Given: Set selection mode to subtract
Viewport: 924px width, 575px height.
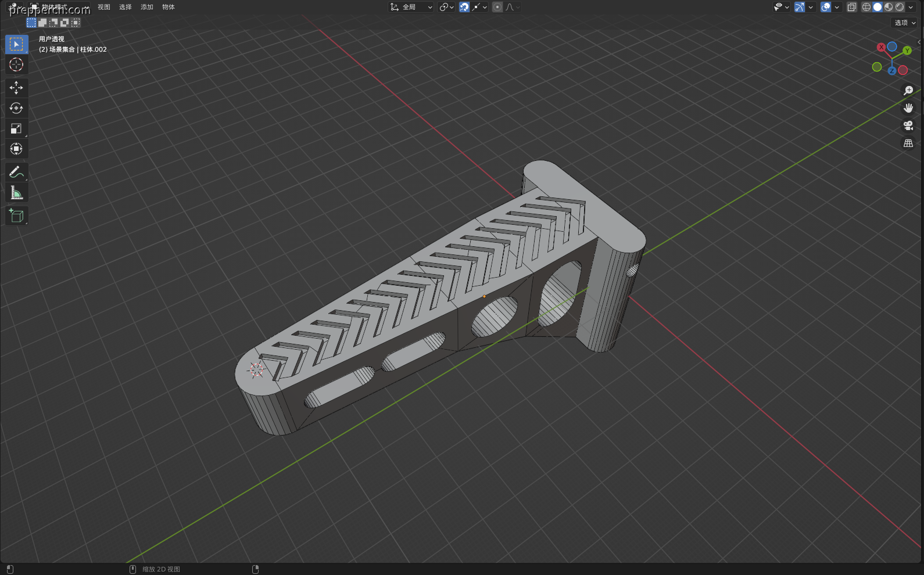Looking at the screenshot, I should 53,23.
